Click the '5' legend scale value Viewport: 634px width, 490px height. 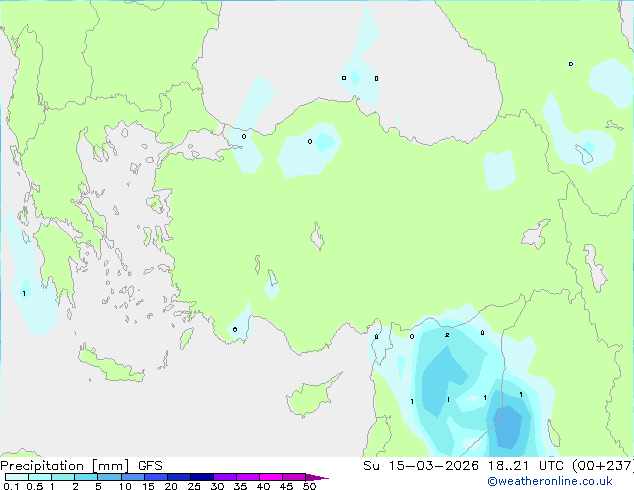98,486
